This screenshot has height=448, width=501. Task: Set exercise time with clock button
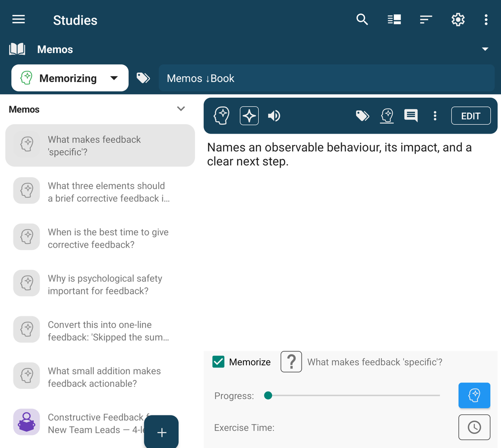[x=474, y=427]
